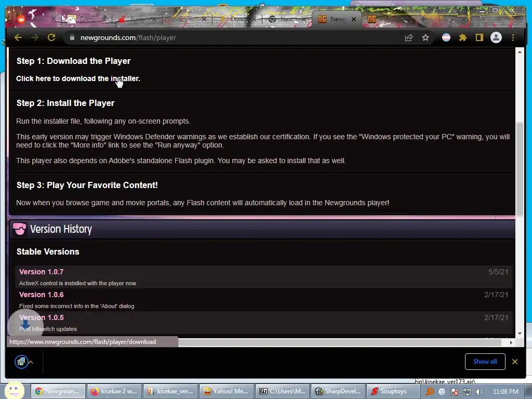Image resolution: width=532 pixels, height=399 pixels.
Task: Bookmark this page with the star icon
Action: [x=425, y=37]
